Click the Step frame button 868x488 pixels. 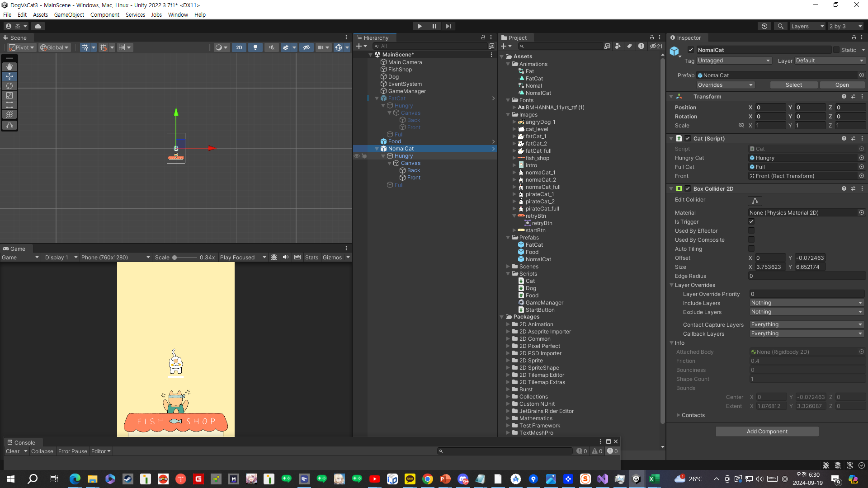pyautogui.click(x=448, y=26)
